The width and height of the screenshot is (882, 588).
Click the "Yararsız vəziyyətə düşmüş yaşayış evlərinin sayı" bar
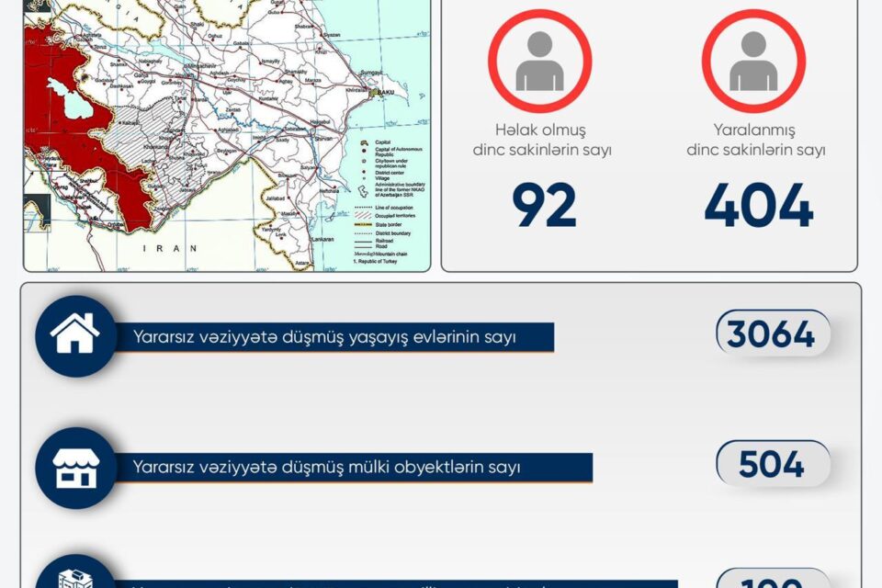click(x=334, y=337)
